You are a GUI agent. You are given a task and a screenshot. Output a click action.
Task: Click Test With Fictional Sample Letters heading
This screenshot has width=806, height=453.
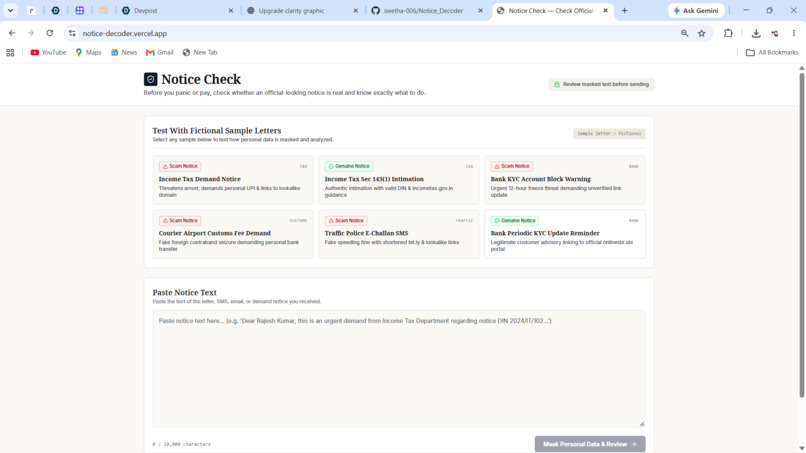click(x=216, y=131)
